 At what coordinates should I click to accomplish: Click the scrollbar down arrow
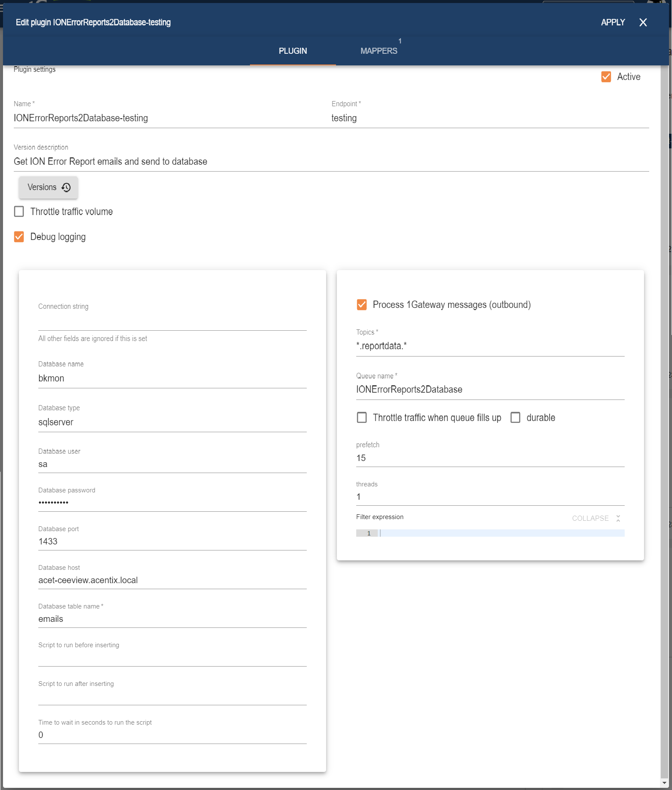pyautogui.click(x=665, y=783)
